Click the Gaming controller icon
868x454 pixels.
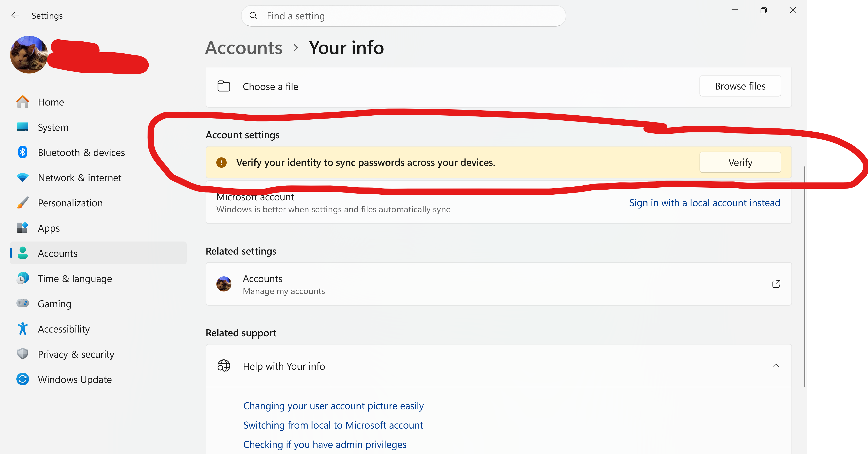coord(22,304)
